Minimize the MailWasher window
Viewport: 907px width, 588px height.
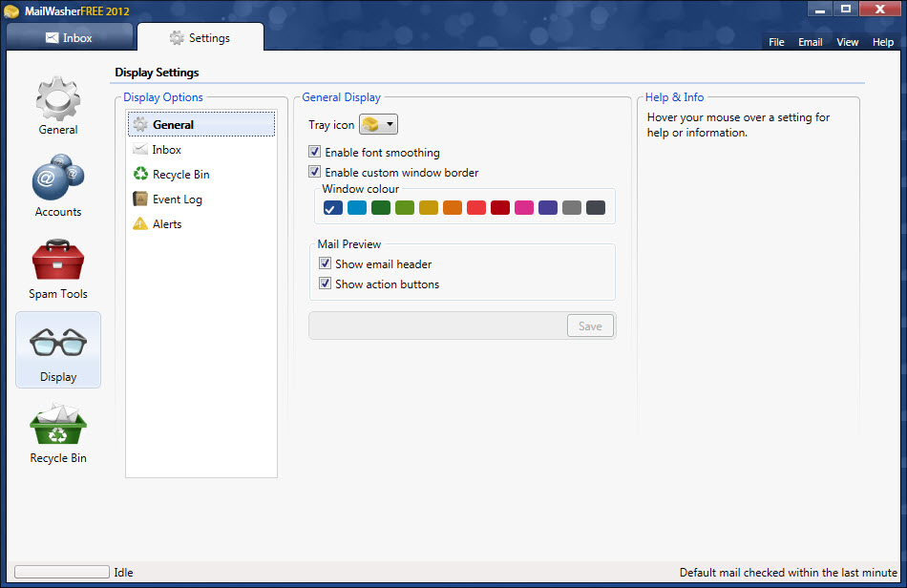[820, 10]
